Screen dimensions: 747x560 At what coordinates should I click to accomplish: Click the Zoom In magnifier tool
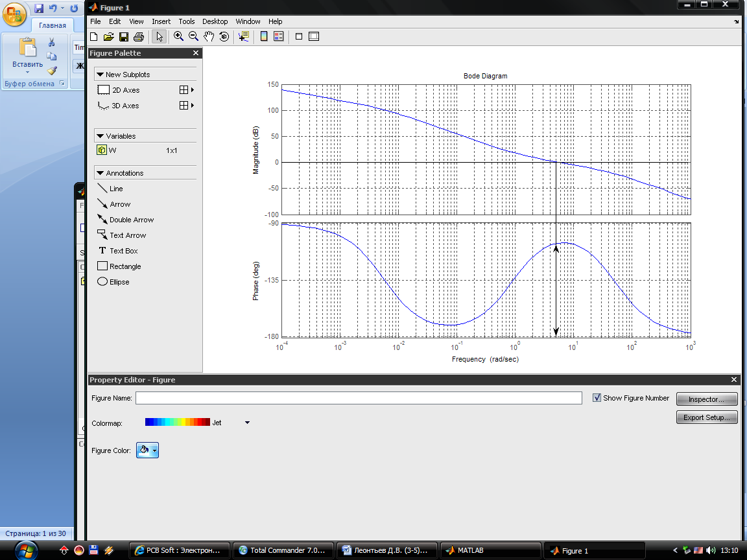178,37
